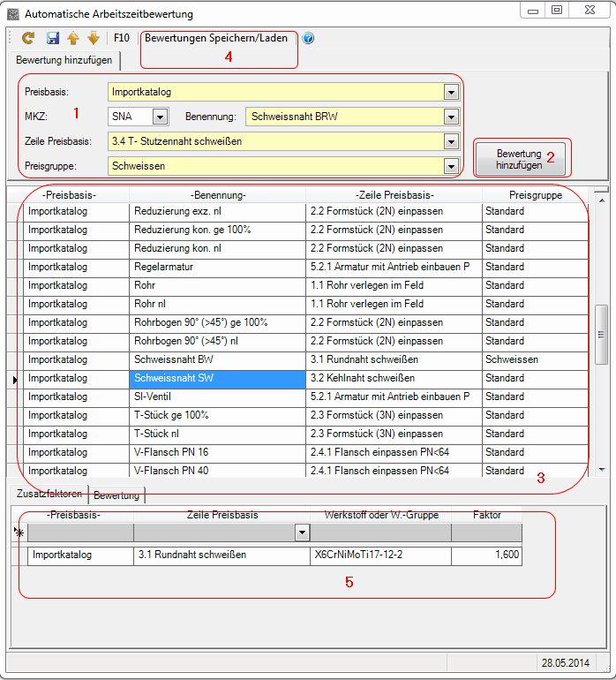616x680 pixels.
Task: Click the refresh icon in toolbar
Action: (x=28, y=38)
